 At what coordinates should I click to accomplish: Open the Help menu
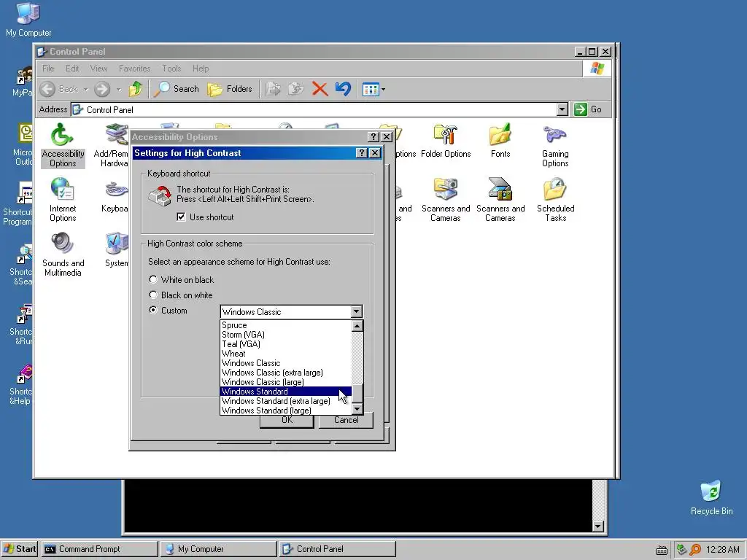tap(201, 69)
